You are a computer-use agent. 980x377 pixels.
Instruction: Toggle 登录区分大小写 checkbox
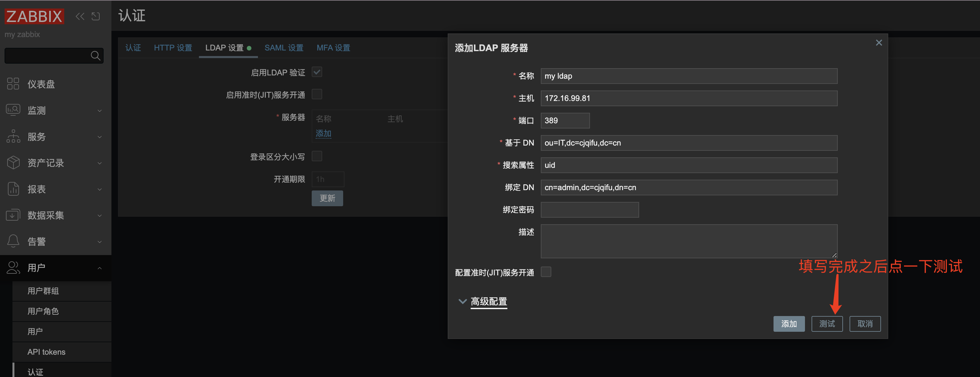317,156
